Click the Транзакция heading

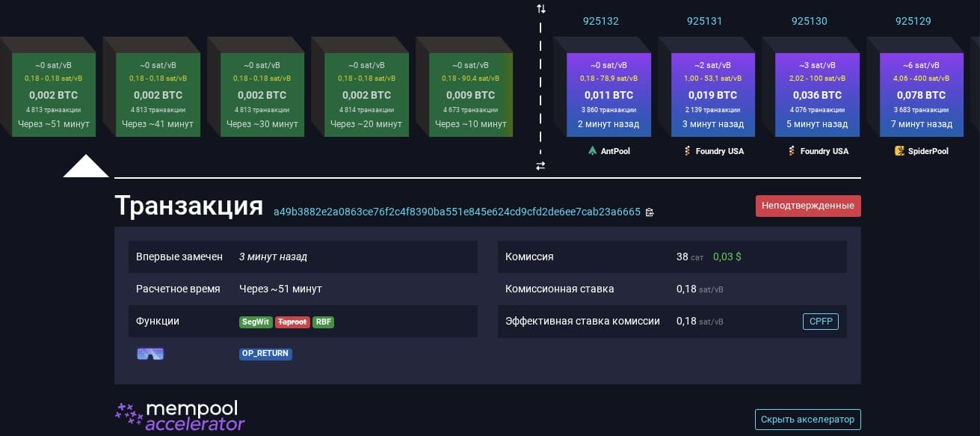[x=188, y=206]
